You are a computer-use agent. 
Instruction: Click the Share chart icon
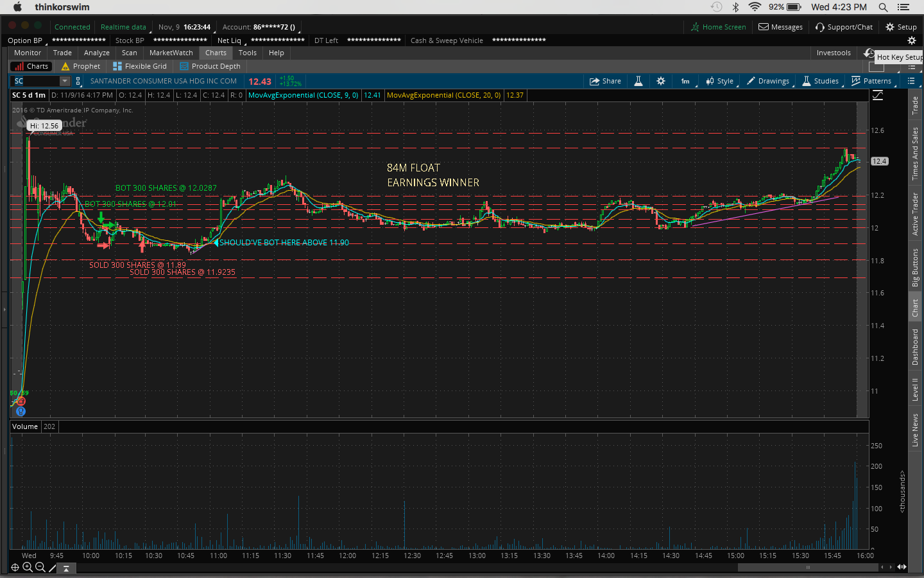pos(605,81)
